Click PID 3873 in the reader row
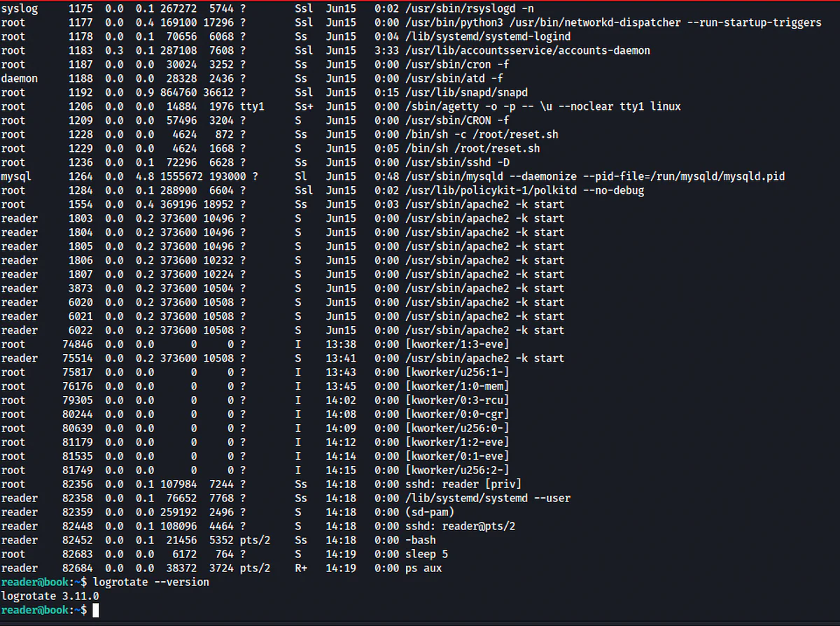The height and width of the screenshot is (626, 840). tap(80, 288)
